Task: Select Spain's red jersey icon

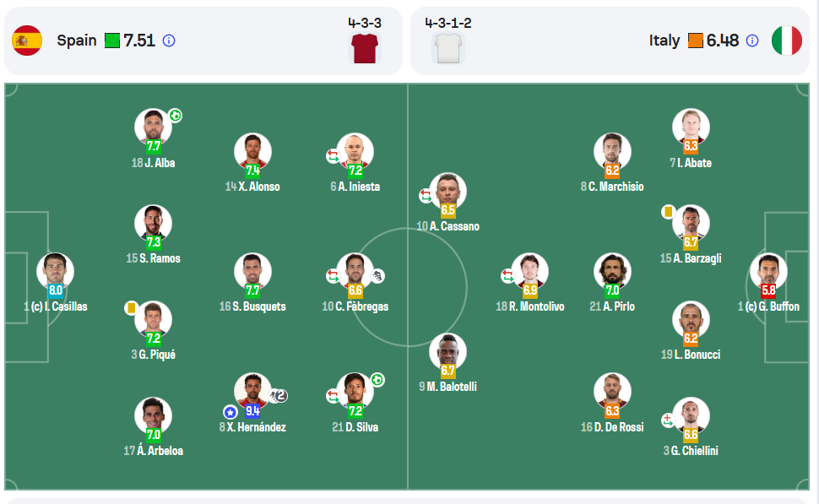Action: (x=365, y=49)
